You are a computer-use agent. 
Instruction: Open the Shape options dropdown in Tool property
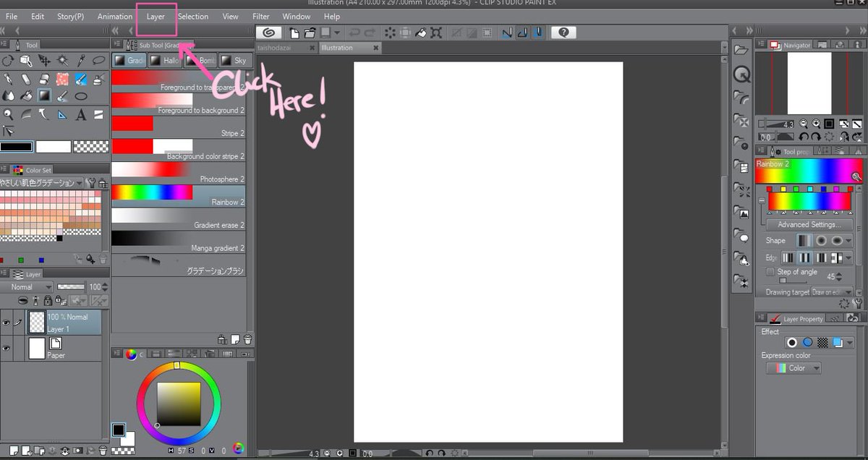[848, 241]
